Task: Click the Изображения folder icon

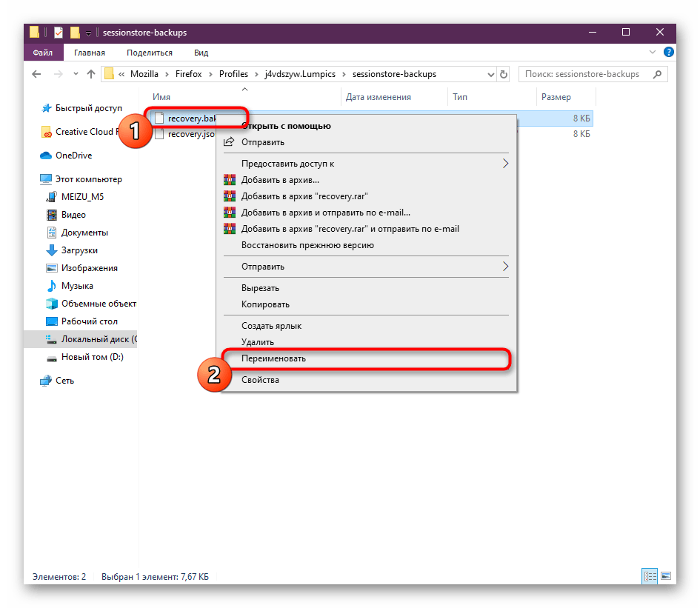Action: 52,268
